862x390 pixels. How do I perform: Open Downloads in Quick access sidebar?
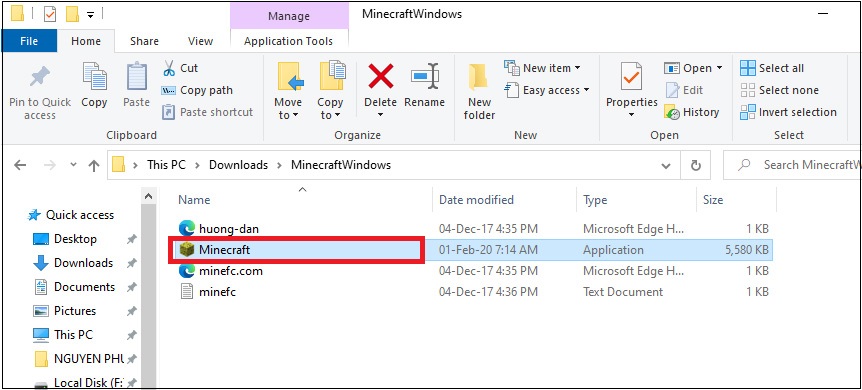(83, 263)
